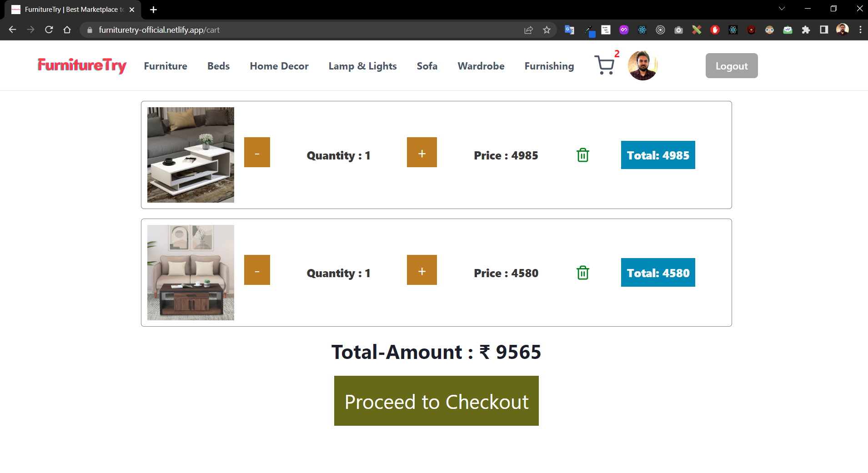
Task: Open the Google Translate extension
Action: [569, 30]
